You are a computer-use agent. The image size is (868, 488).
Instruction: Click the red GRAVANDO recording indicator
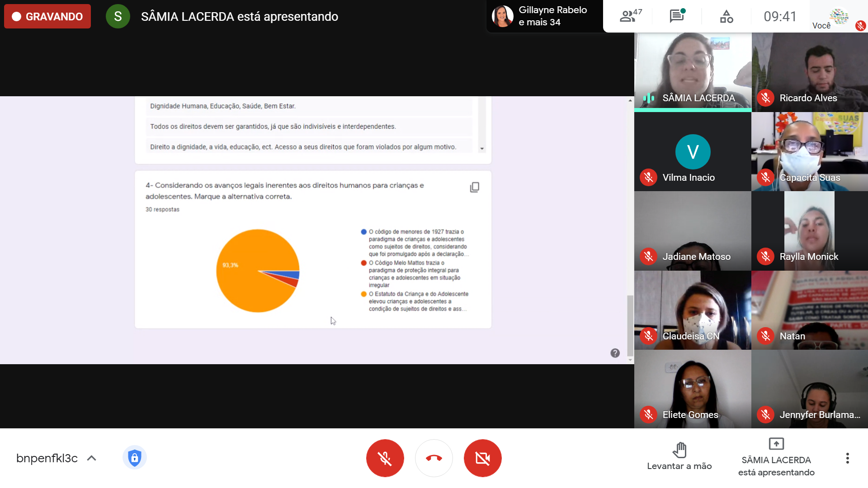pos(47,17)
